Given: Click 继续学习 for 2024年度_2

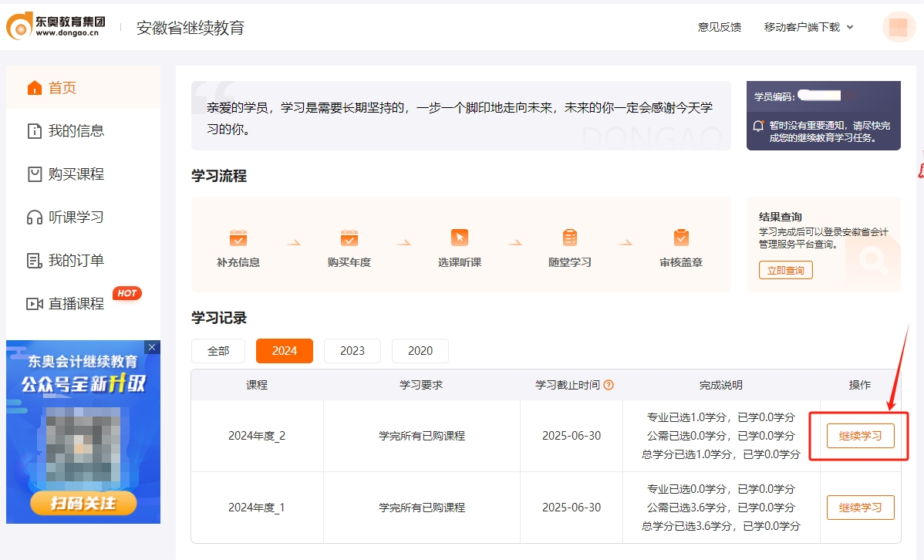Looking at the screenshot, I should 859,435.
